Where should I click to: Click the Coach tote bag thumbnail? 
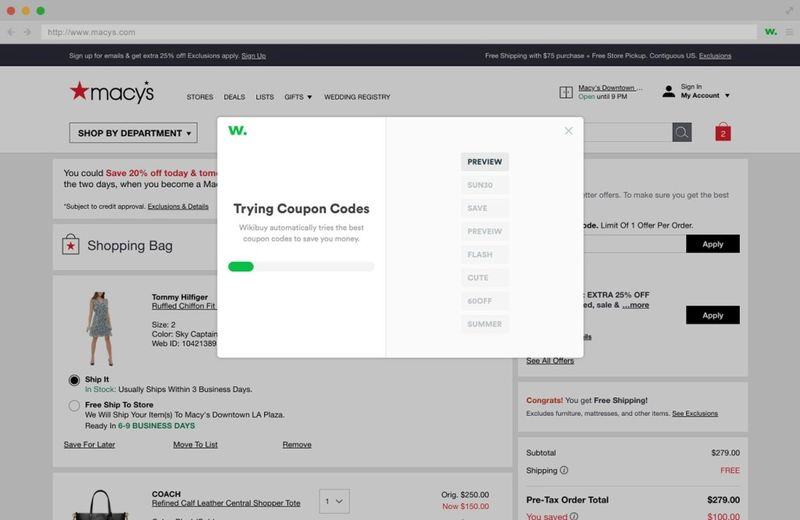click(101, 505)
